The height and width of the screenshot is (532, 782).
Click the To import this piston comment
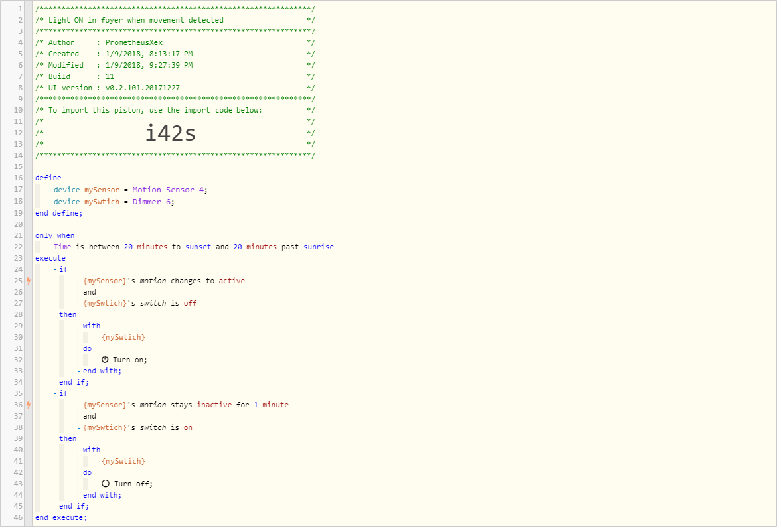click(175, 111)
